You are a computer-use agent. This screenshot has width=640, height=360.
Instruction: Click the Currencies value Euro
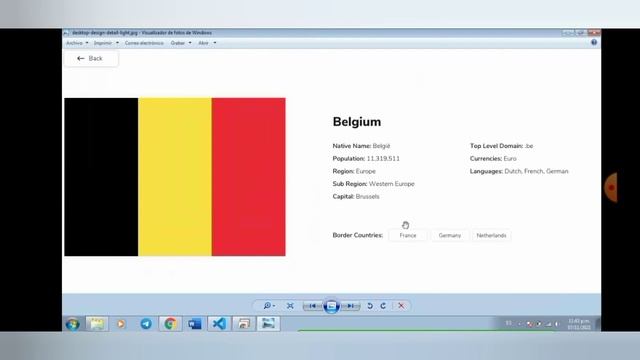coord(510,159)
